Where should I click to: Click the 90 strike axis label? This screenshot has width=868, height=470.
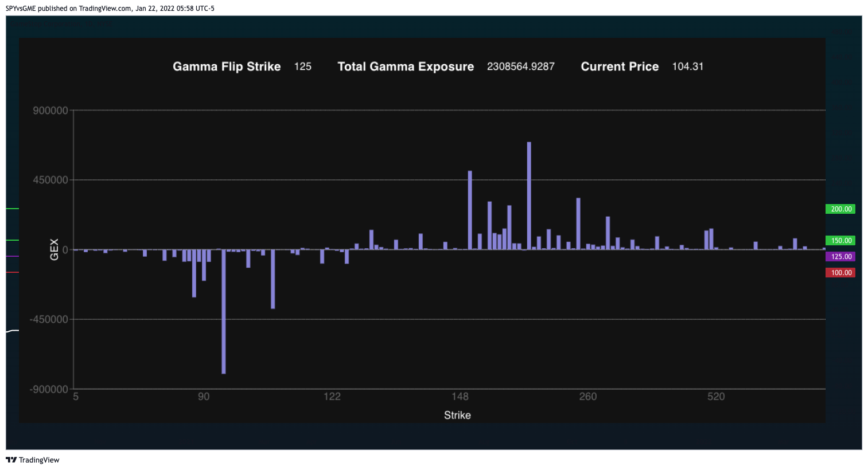click(x=204, y=397)
